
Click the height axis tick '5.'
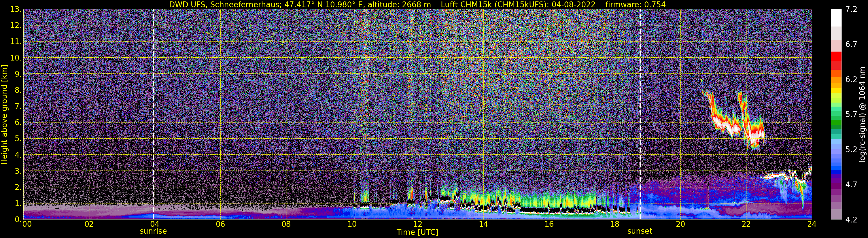coord(18,139)
